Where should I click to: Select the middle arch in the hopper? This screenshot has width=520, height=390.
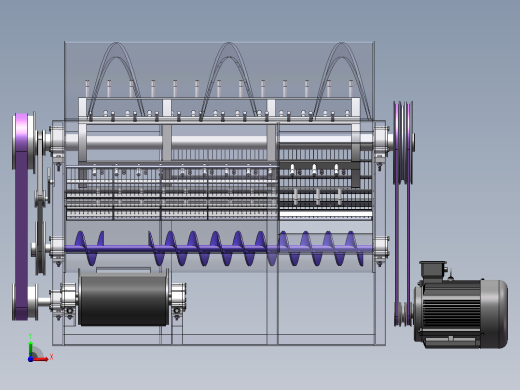click(x=229, y=80)
